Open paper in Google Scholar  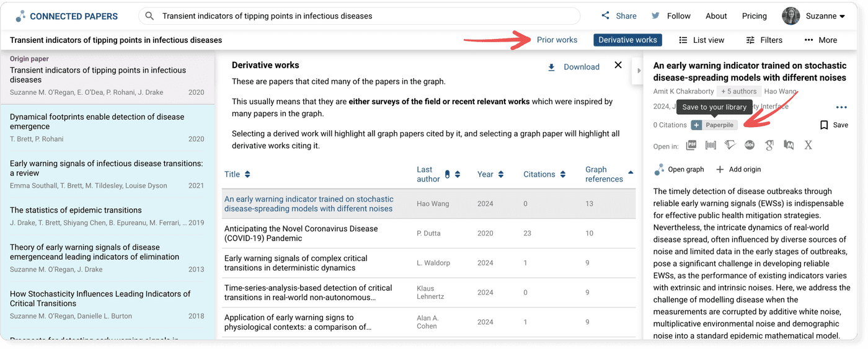(x=769, y=146)
